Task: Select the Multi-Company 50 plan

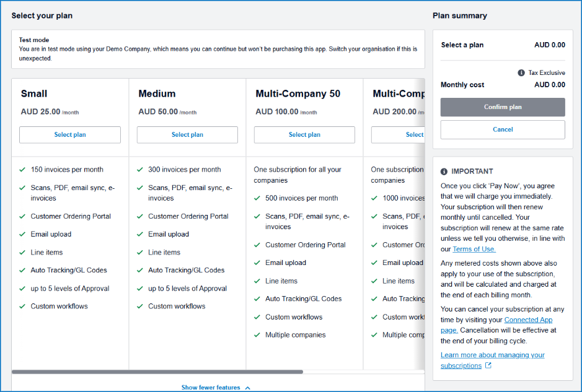Action: pos(304,134)
